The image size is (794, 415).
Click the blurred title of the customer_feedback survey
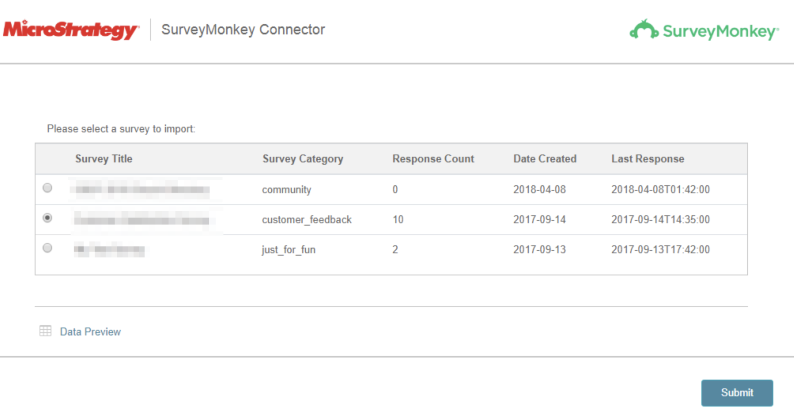pyautogui.click(x=141, y=219)
